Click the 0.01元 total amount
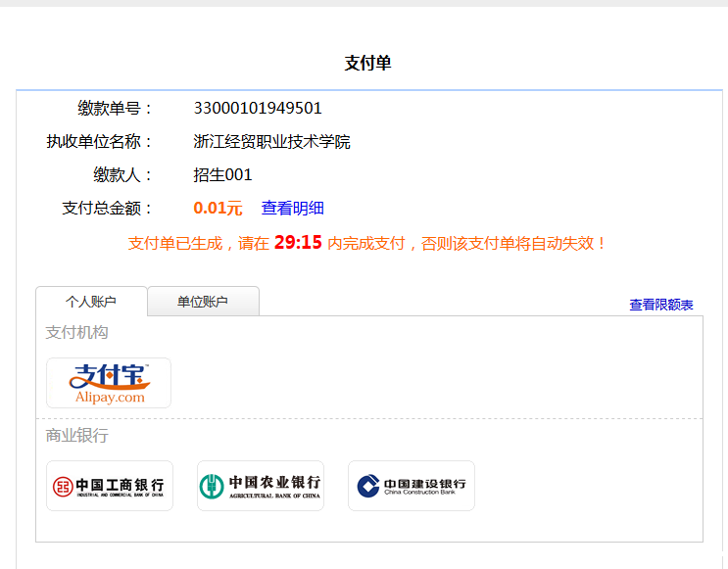This screenshot has height=569, width=728. [218, 208]
